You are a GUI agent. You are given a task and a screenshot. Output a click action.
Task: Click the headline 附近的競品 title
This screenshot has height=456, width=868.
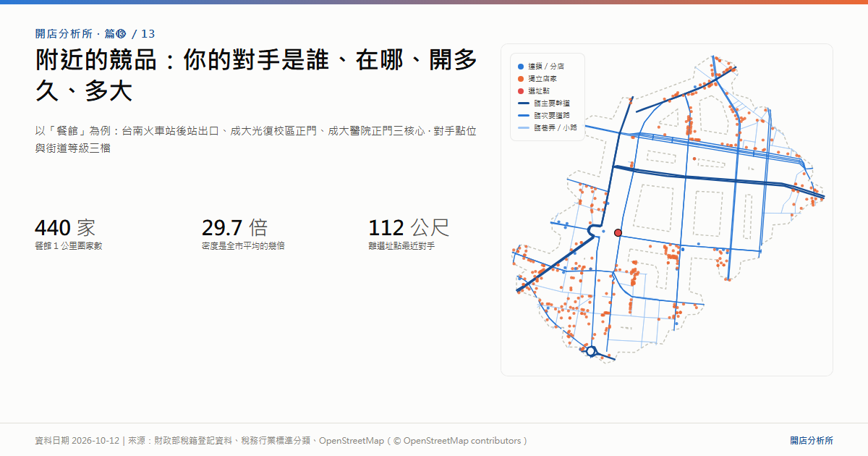point(257,76)
